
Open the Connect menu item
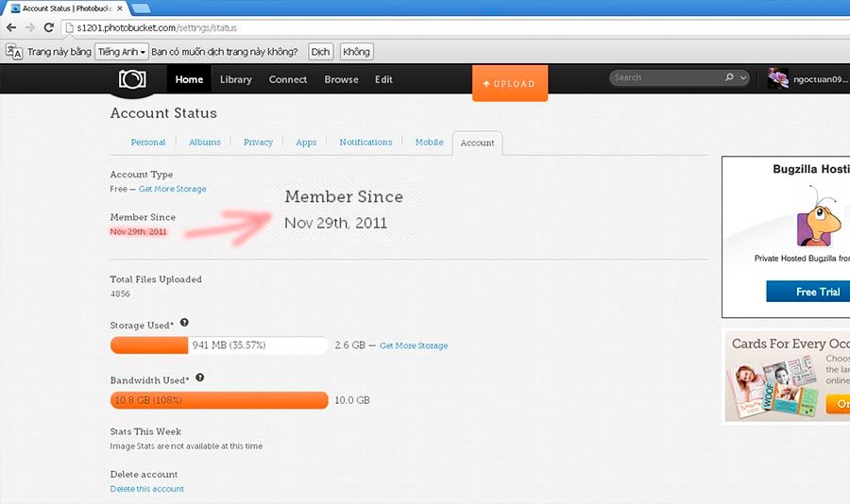click(288, 79)
